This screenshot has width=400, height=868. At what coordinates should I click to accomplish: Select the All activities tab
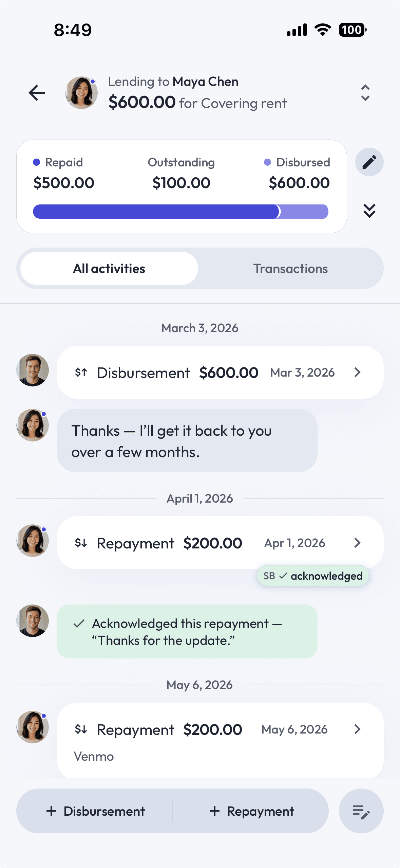pyautogui.click(x=109, y=269)
